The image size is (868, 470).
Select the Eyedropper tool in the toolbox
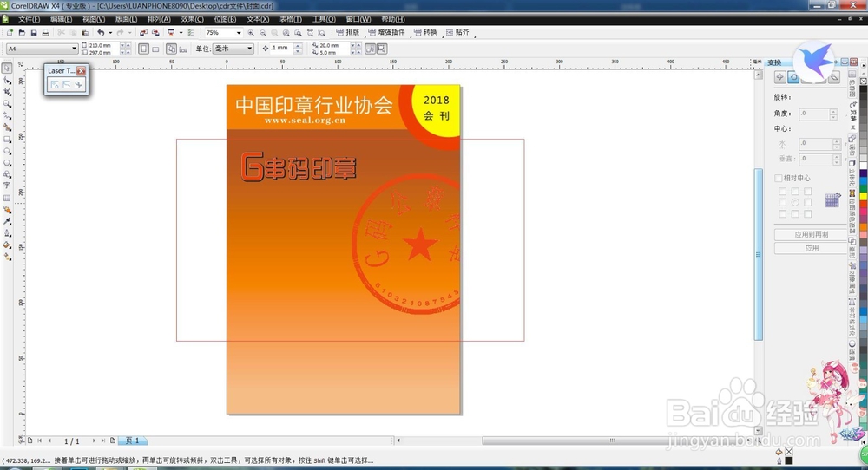coord(7,220)
